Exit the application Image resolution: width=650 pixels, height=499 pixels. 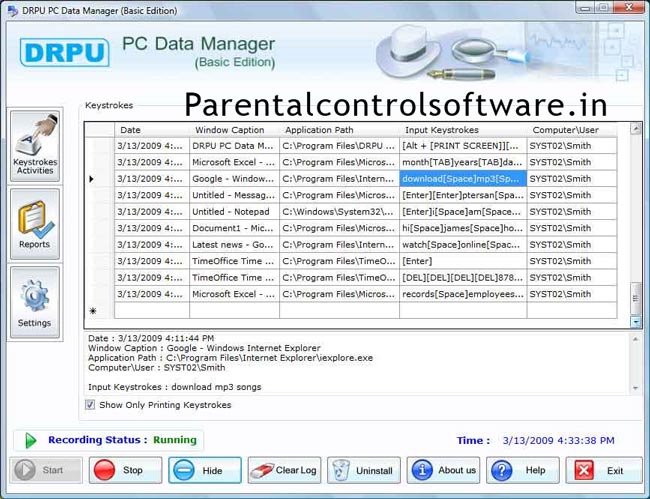603,470
